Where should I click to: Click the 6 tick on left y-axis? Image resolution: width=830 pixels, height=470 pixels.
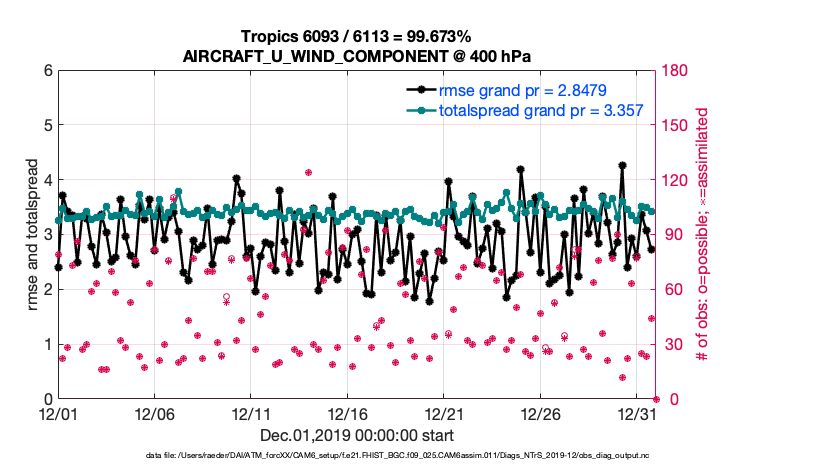click(x=46, y=71)
